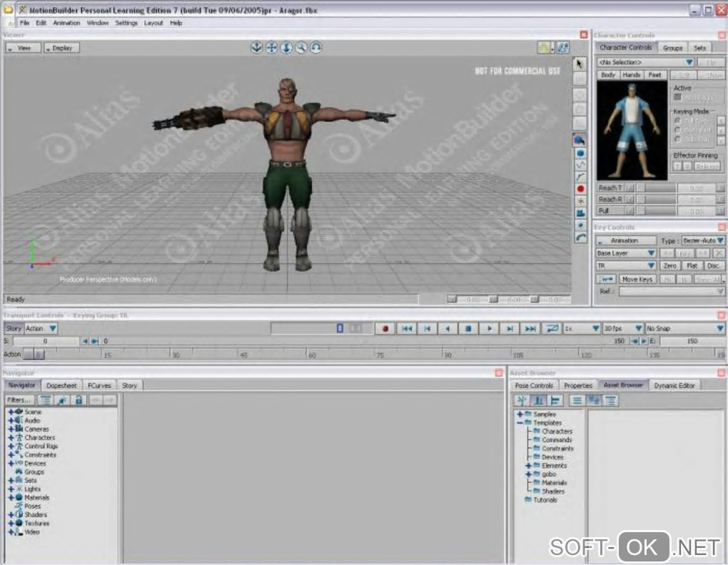
Task: Click the loop playback icon
Action: (x=552, y=329)
